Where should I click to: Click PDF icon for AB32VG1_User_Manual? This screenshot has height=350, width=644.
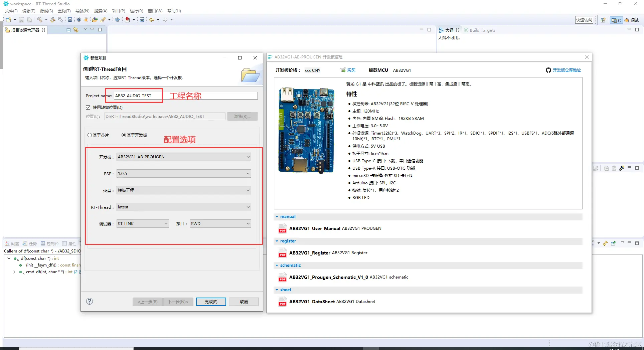click(x=283, y=228)
